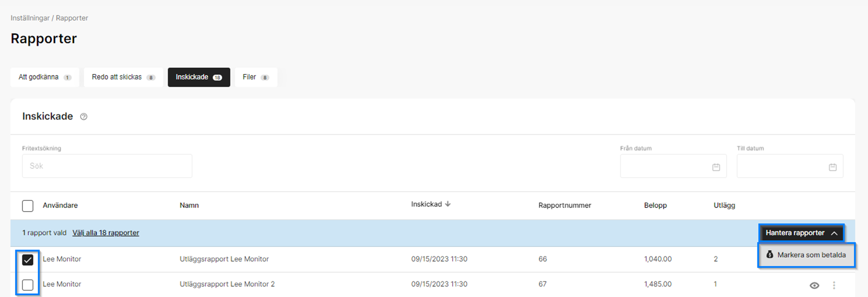
Task: Click the Inskickad sort arrow icon
Action: [448, 204]
